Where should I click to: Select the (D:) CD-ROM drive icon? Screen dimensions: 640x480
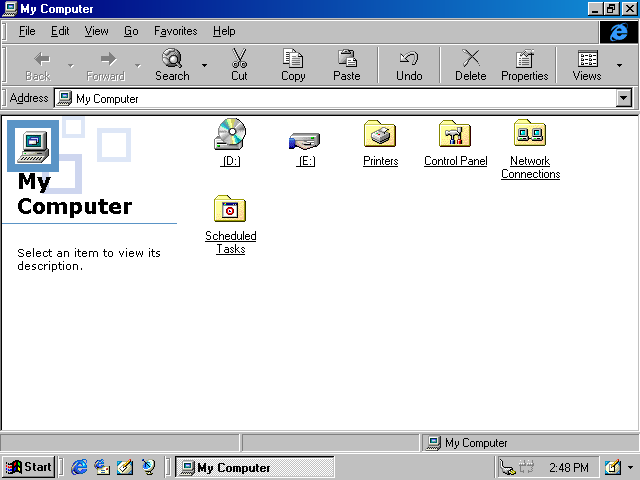(x=230, y=134)
